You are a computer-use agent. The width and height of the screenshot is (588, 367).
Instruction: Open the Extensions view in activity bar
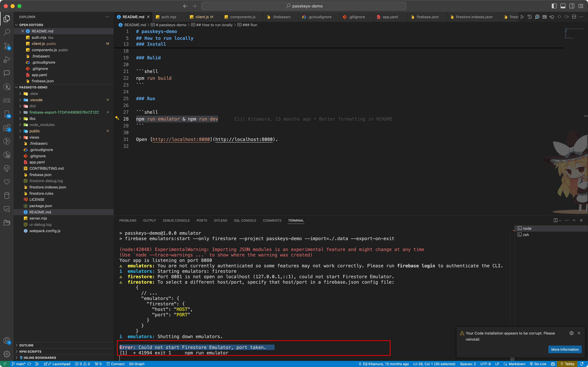point(7,128)
